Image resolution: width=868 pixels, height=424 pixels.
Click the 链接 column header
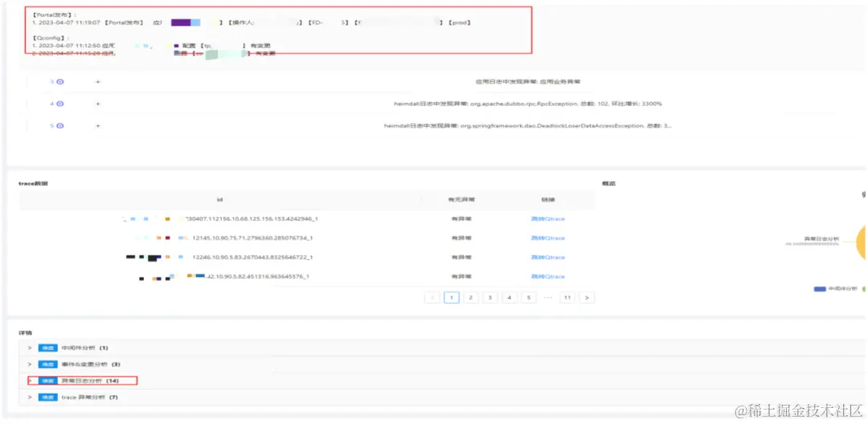click(x=547, y=200)
